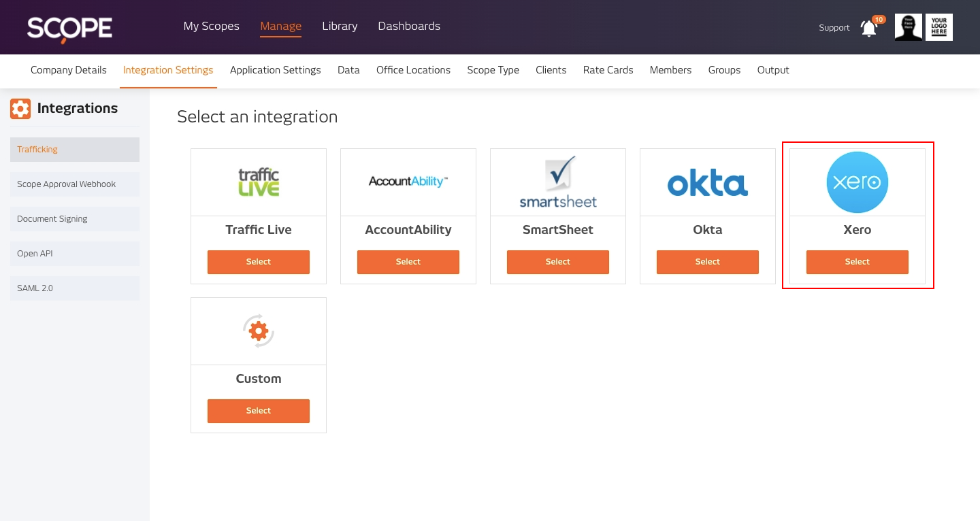The height and width of the screenshot is (521, 980).
Task: Open the Application Settings tab
Action: point(276,70)
